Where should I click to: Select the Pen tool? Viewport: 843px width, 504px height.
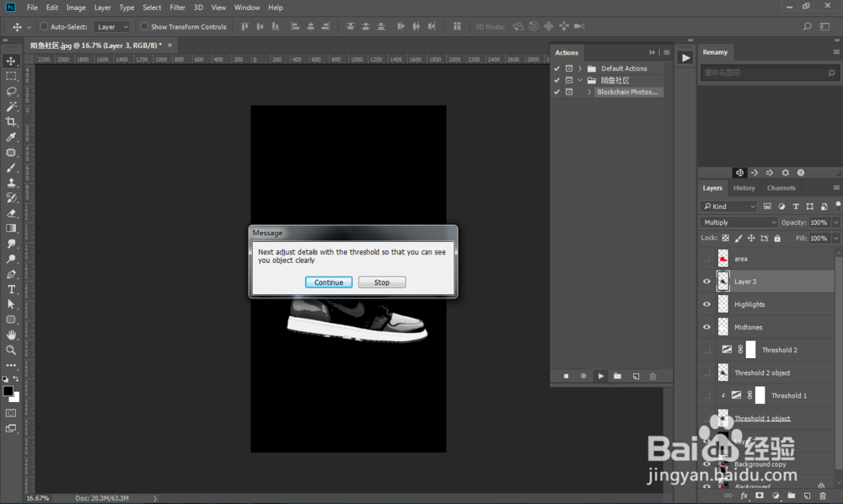11,274
